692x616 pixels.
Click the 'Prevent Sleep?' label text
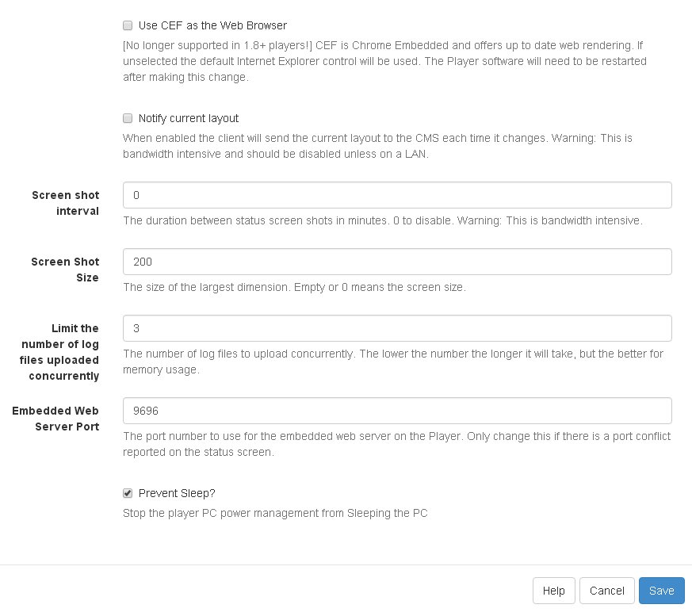[177, 493]
